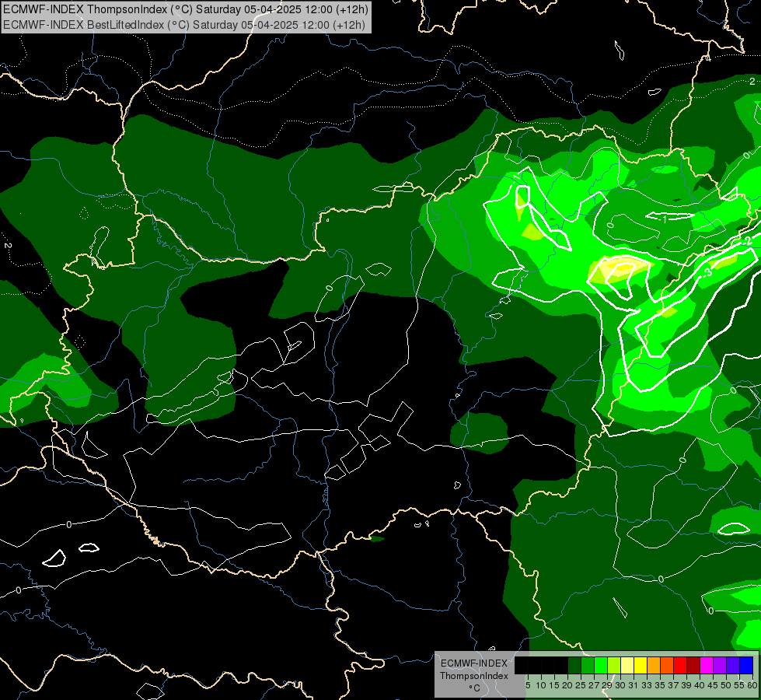Click legend tick label 55
This screenshot has height=700, width=761.
point(740,685)
